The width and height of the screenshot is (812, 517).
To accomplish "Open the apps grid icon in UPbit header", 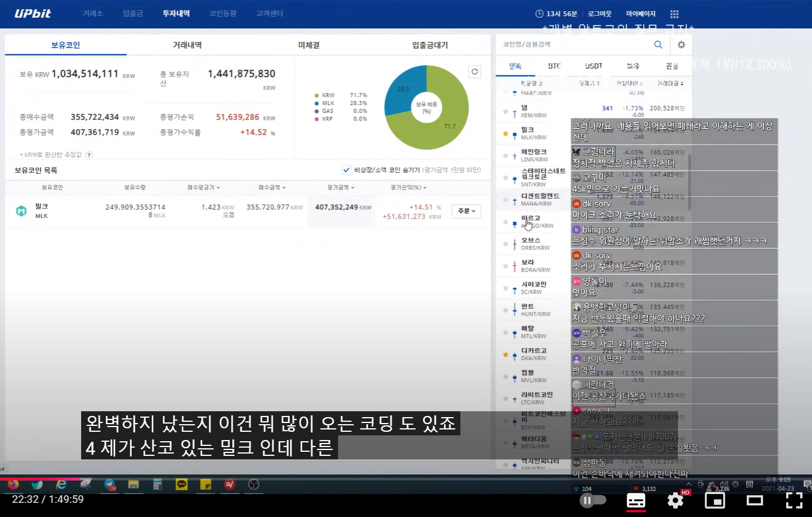I will click(x=674, y=14).
